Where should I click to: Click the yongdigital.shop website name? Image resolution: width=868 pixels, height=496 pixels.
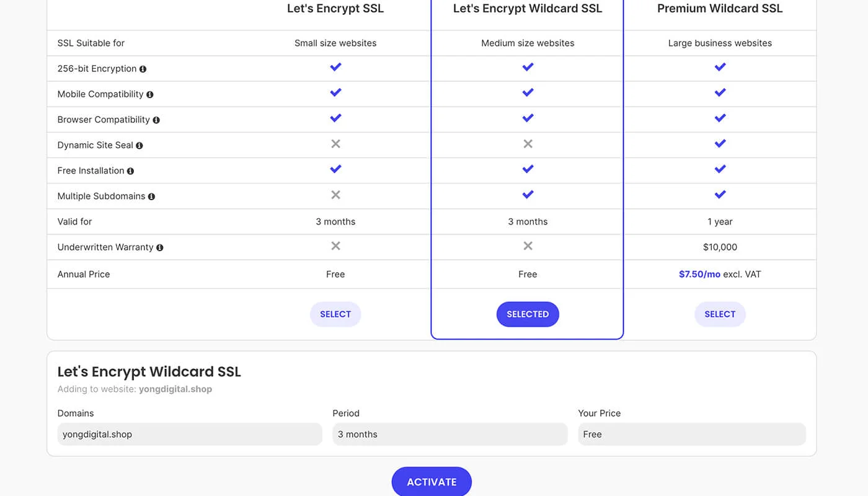(175, 389)
